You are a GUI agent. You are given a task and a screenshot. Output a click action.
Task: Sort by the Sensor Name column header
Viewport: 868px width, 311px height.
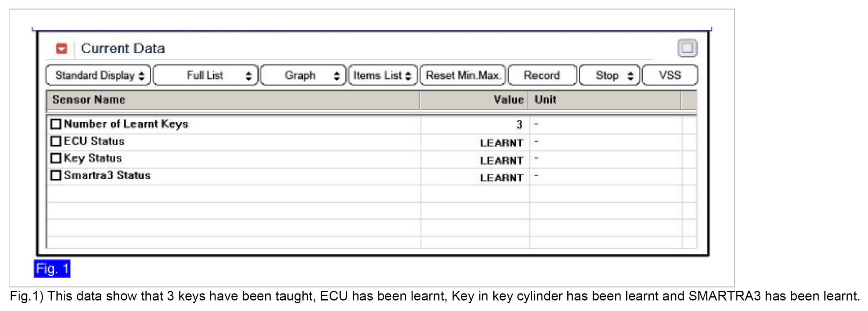pyautogui.click(x=89, y=100)
